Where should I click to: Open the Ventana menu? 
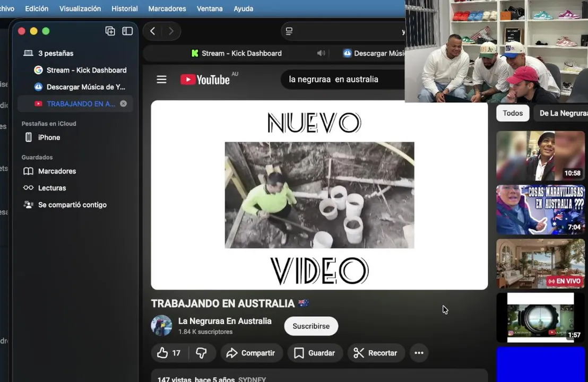210,8
